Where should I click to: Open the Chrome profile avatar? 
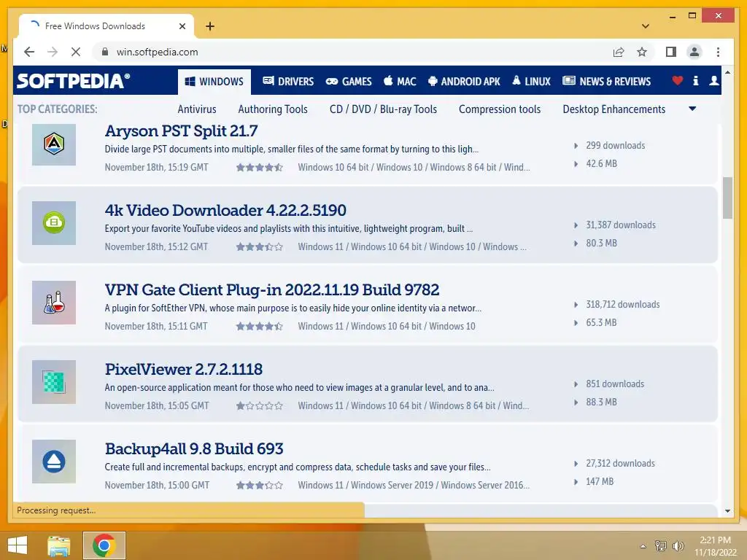(x=694, y=52)
